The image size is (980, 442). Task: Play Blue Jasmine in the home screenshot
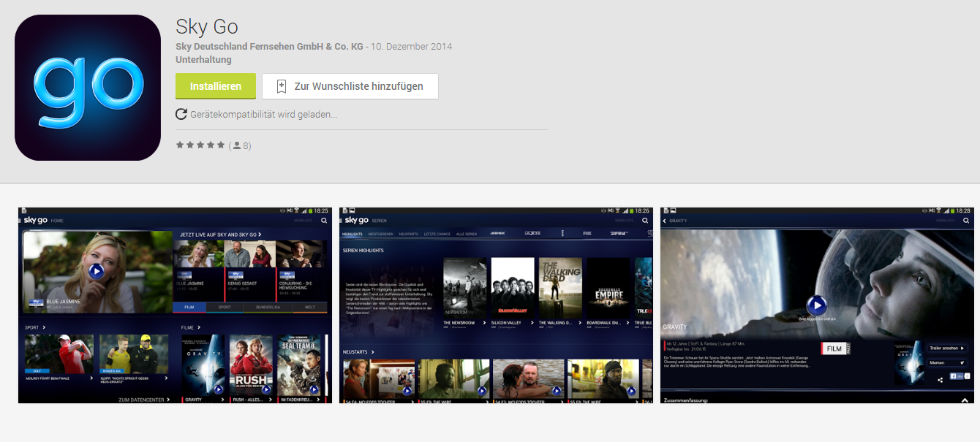click(x=96, y=271)
